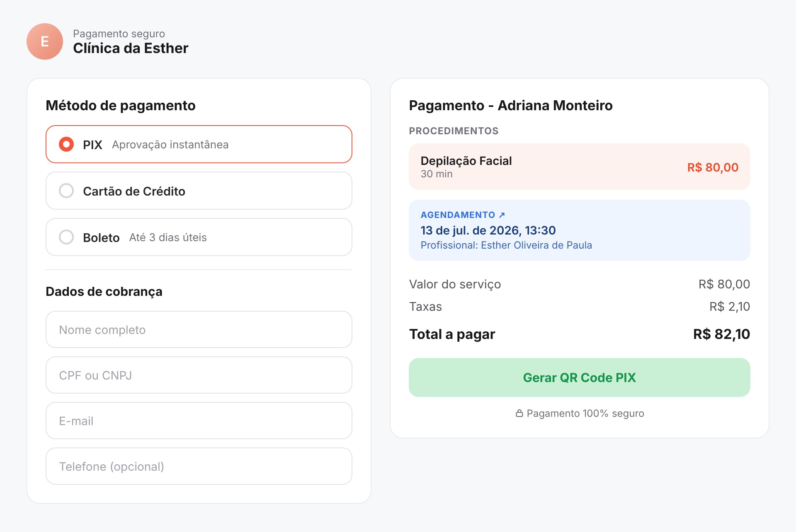Click the arrow icon next to AGENDAMENTO
The width and height of the screenshot is (796, 532).
[x=502, y=215]
